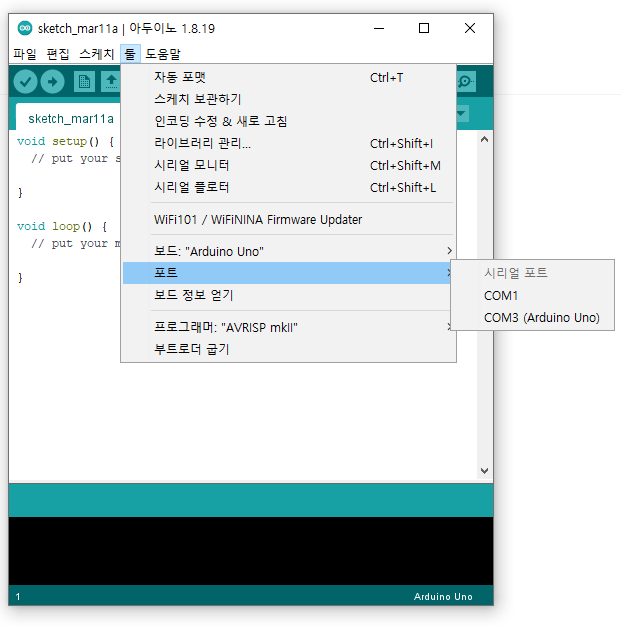Open 라이브러리 관리... menu item
Viewport: 621px width, 631px height.
tap(289, 143)
